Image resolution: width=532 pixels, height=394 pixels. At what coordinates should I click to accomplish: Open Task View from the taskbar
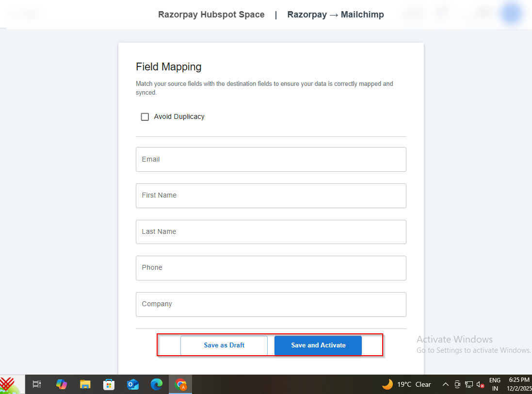37,384
